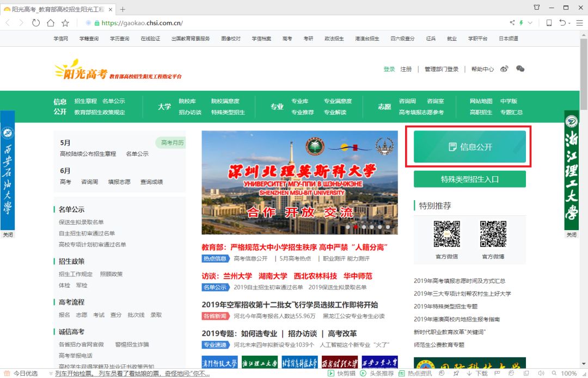This screenshot has height=378, width=588.
Task: Click the undo closed tab icon
Action: click(x=562, y=23)
